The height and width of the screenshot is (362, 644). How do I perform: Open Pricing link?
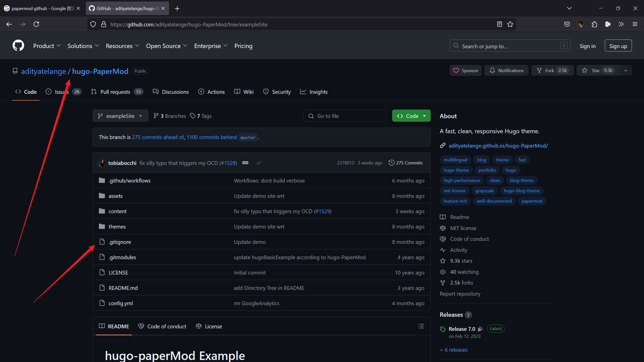click(243, 46)
